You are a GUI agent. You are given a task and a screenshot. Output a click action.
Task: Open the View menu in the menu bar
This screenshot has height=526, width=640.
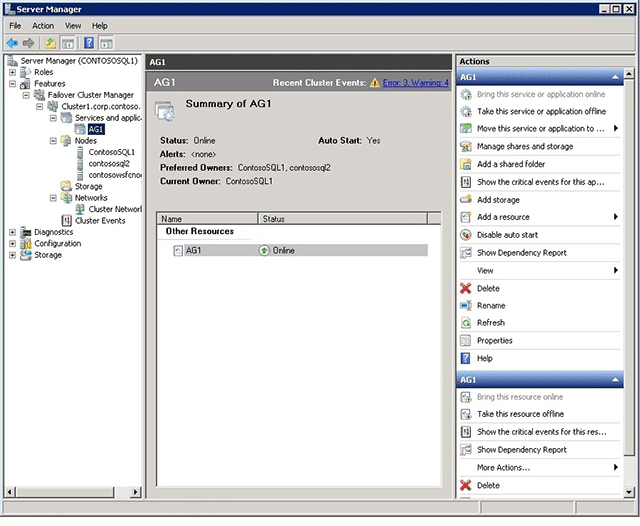tap(73, 25)
